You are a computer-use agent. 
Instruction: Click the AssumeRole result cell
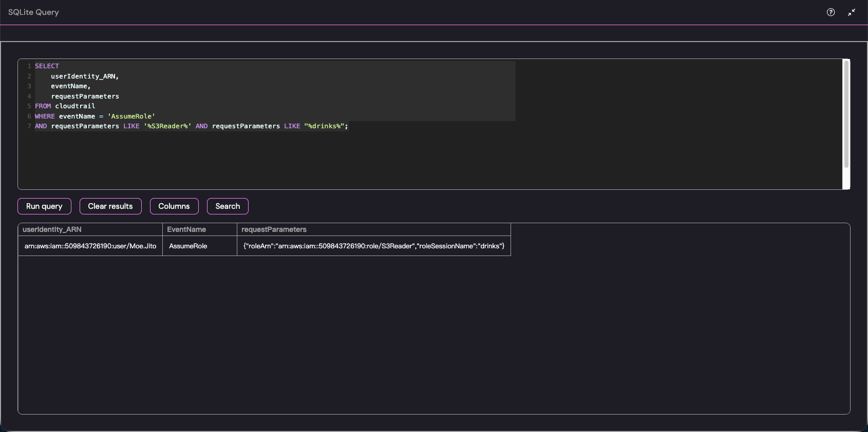click(200, 246)
